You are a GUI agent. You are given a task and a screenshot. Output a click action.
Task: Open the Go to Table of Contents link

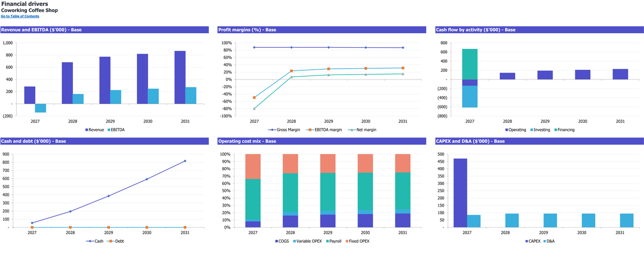click(x=20, y=16)
